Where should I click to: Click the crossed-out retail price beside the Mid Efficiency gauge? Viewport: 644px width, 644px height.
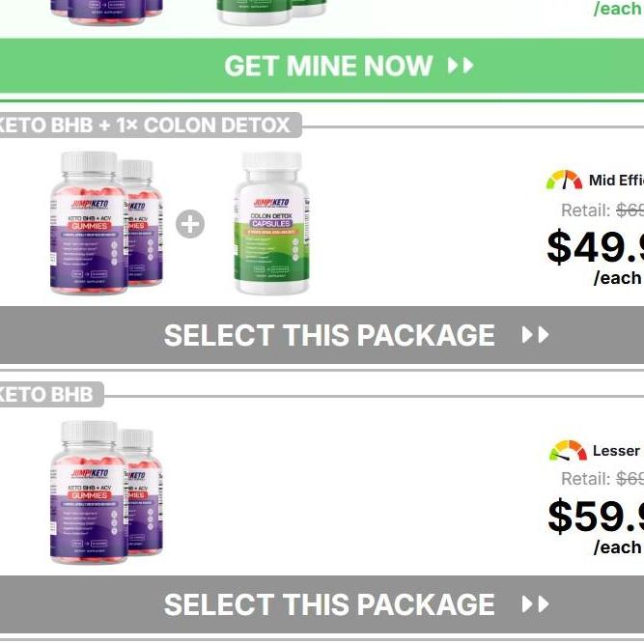(x=630, y=210)
